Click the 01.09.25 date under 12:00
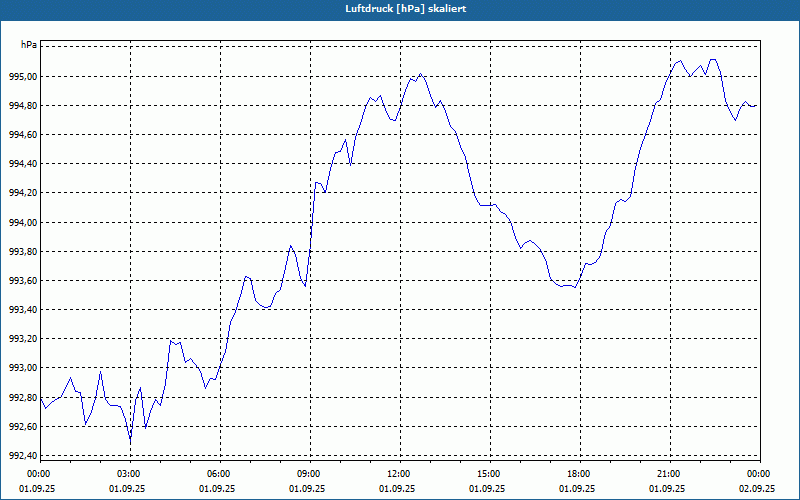This screenshot has height=500, width=800. click(x=397, y=488)
